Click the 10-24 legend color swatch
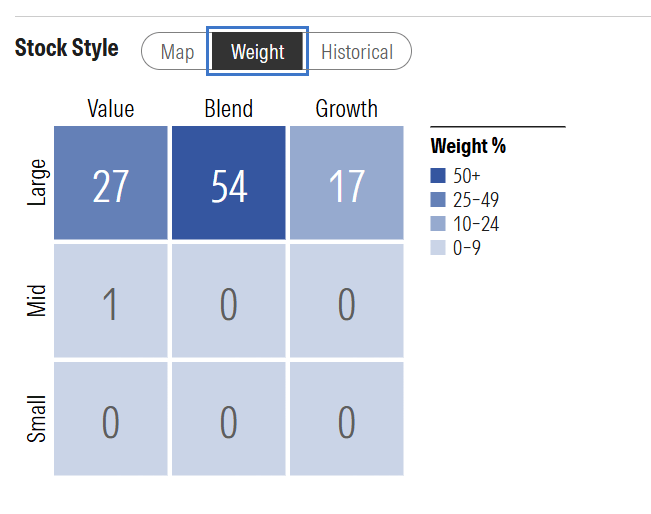The height and width of the screenshot is (514, 651). point(438,224)
